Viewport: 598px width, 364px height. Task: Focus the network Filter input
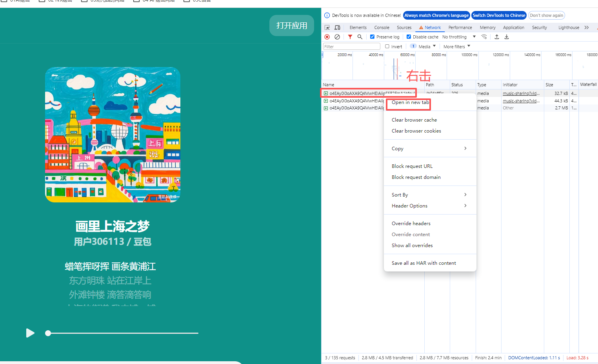click(351, 46)
